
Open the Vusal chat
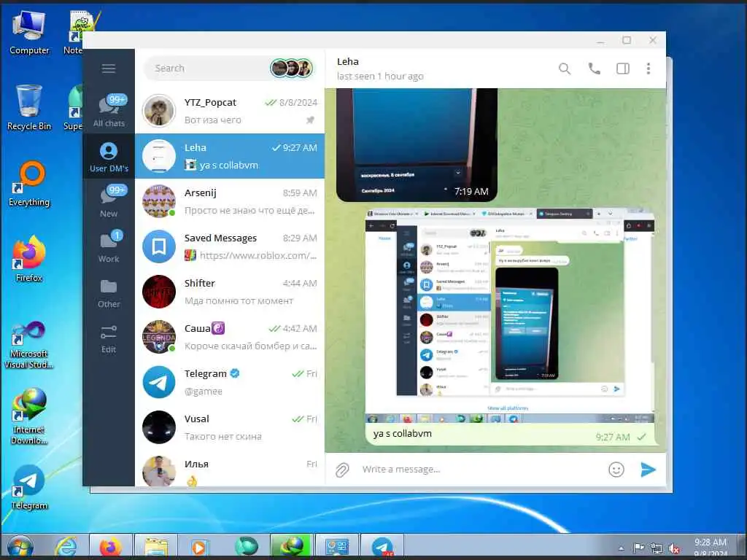click(230, 427)
